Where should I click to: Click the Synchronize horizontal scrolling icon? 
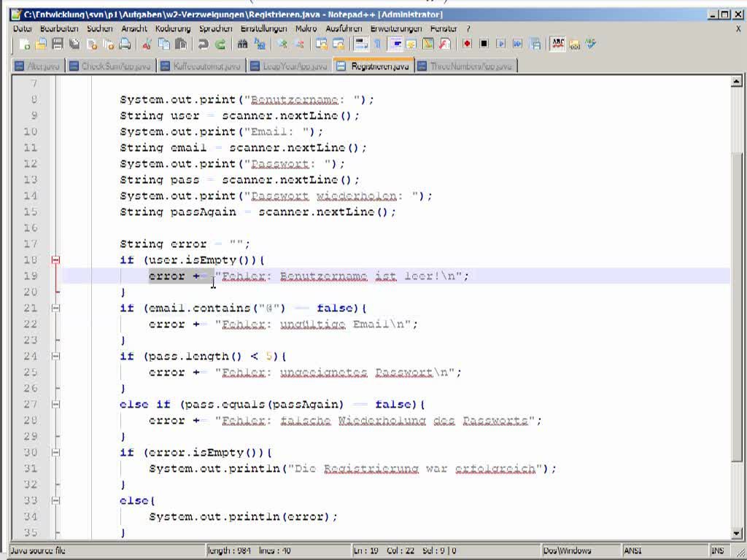(x=338, y=44)
